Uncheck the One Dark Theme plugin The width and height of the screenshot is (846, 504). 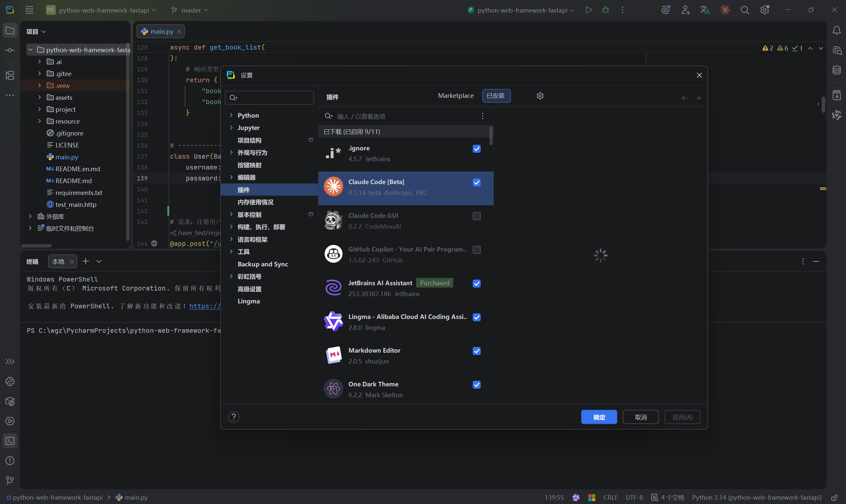point(476,384)
